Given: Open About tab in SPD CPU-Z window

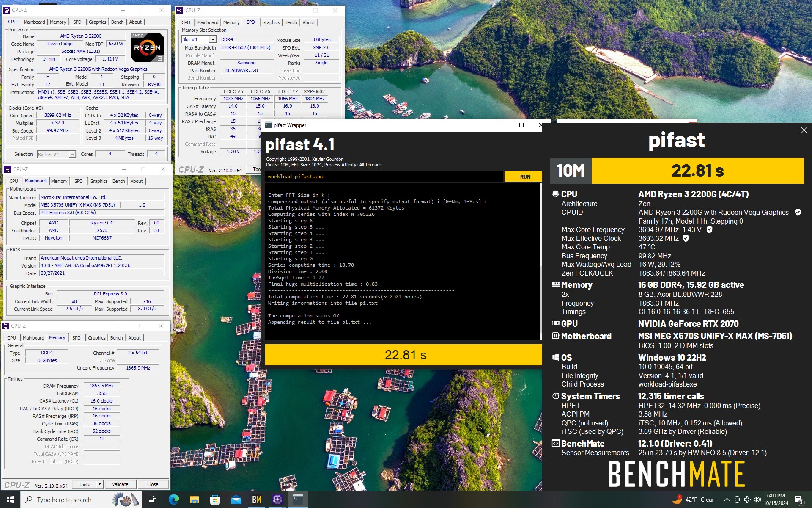Looking at the screenshot, I should pyautogui.click(x=309, y=22).
